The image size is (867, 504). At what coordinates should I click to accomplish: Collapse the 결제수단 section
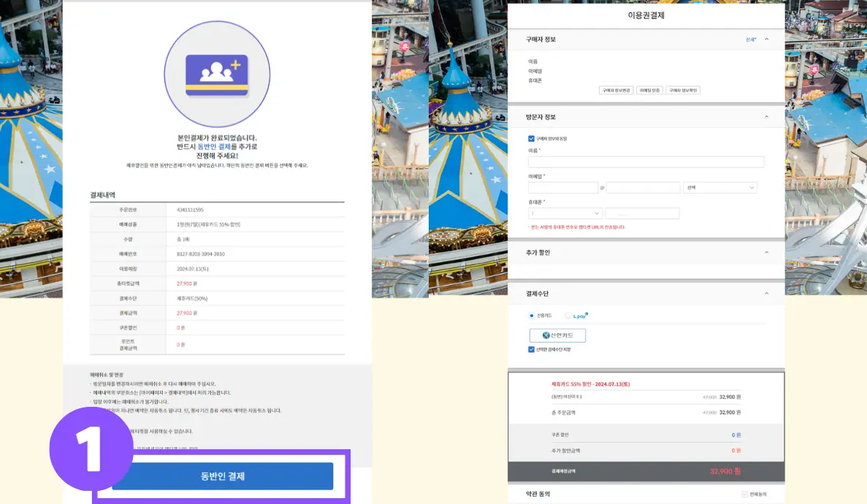click(x=766, y=294)
